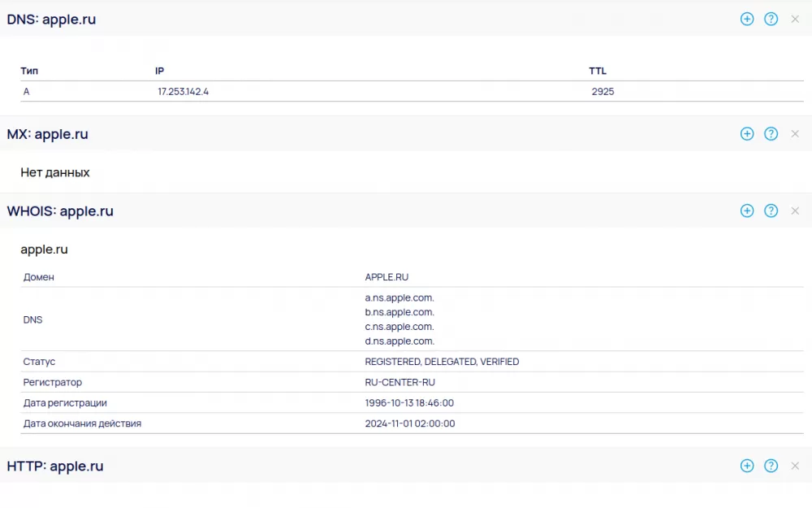Click the Тип column header

[x=29, y=71]
